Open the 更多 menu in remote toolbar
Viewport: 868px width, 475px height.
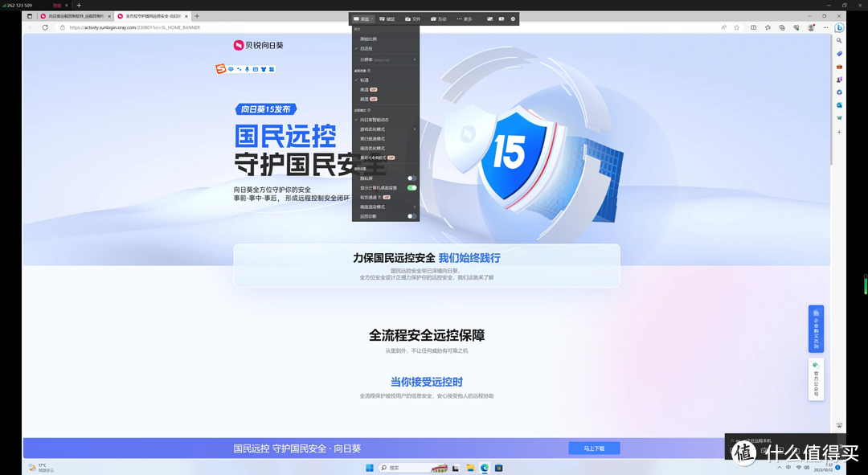pos(465,18)
